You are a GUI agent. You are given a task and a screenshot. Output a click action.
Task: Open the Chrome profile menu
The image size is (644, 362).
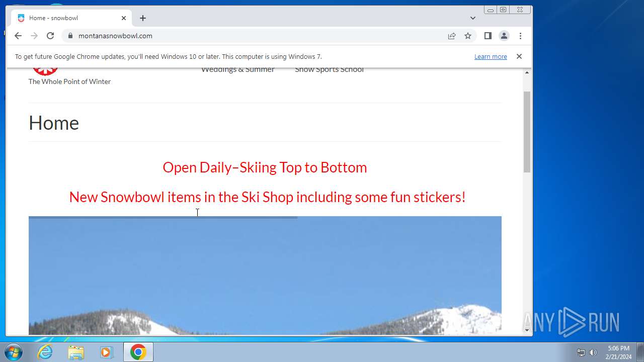tap(504, 36)
